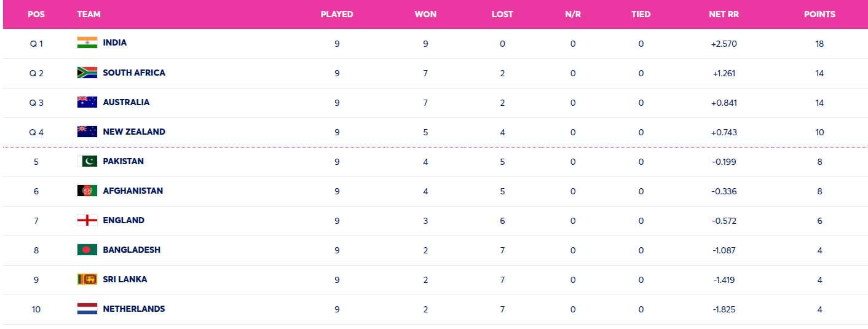Open the SOUTH AFRICA team link

134,73
